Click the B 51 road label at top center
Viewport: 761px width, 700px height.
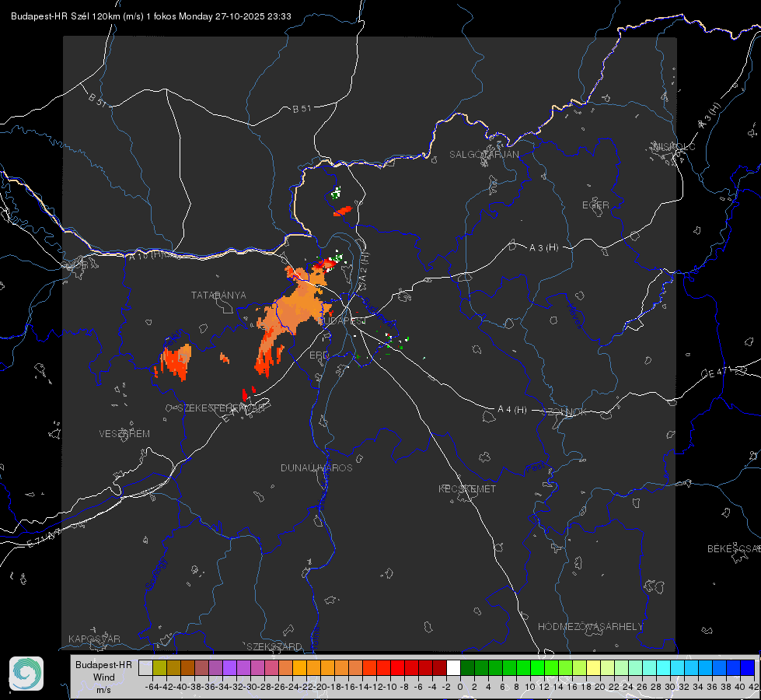pyautogui.click(x=302, y=109)
